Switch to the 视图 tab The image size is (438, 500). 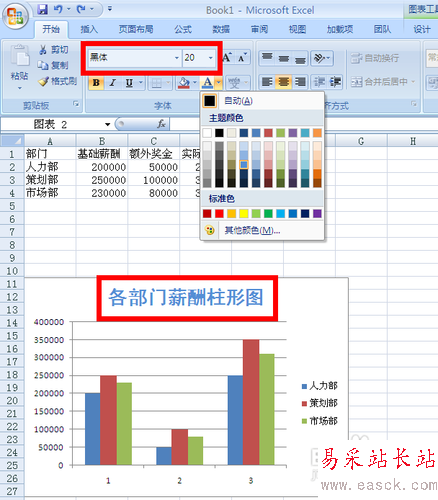297,29
